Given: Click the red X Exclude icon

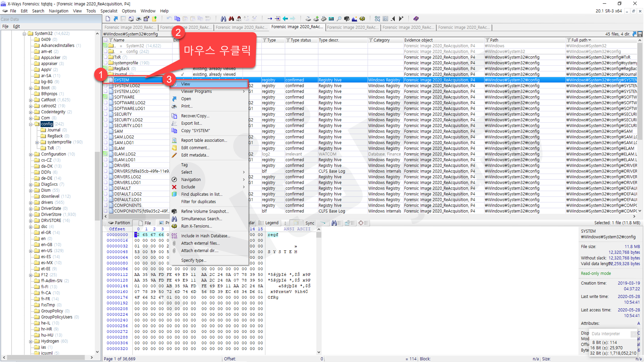Looking at the screenshot, I should [174, 187].
